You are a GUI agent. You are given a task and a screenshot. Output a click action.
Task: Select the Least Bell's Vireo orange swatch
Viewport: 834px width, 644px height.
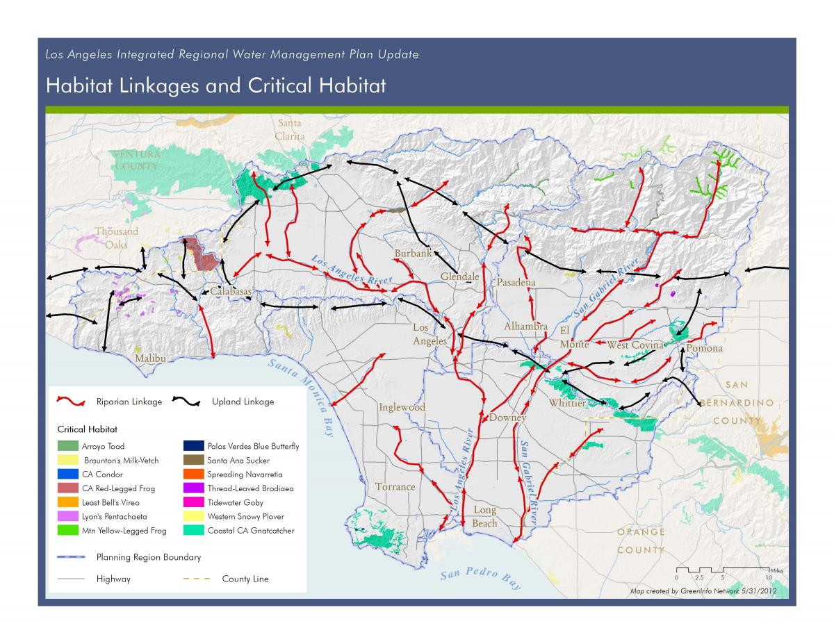[67, 502]
